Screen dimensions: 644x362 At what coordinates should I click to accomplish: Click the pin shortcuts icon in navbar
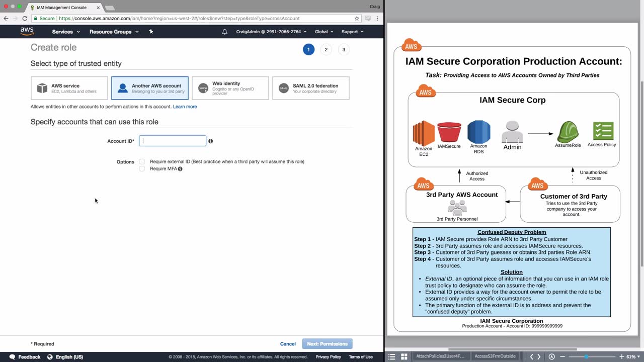[151, 32]
